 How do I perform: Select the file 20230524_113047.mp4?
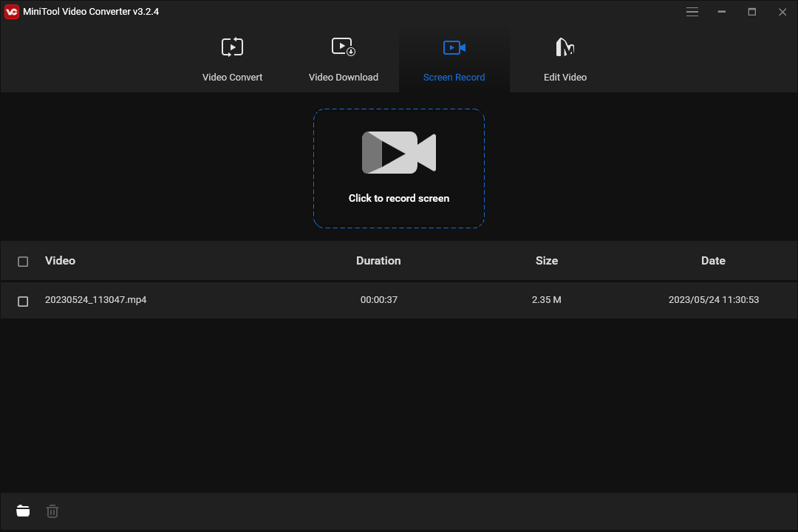pyautogui.click(x=96, y=300)
